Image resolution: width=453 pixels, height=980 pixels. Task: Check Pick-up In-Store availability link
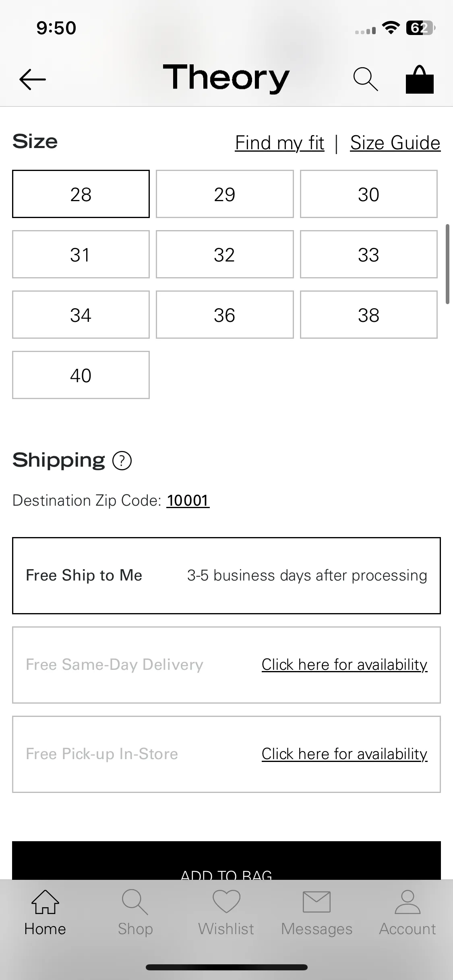[x=344, y=754]
